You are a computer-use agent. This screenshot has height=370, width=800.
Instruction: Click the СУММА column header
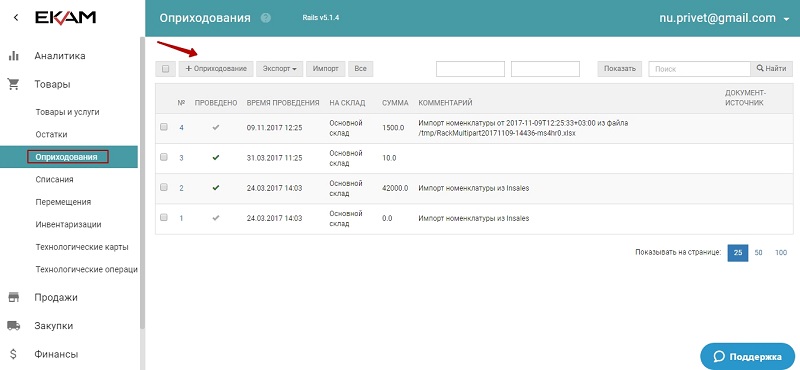point(395,103)
